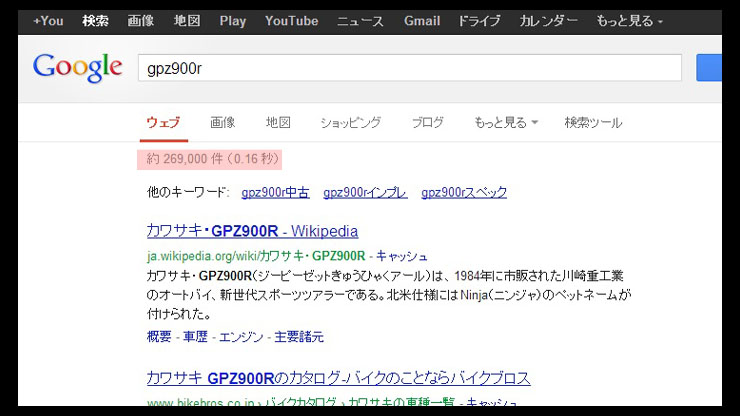Open 地図 in the black top bar
This screenshot has height=416, width=740.
click(187, 21)
